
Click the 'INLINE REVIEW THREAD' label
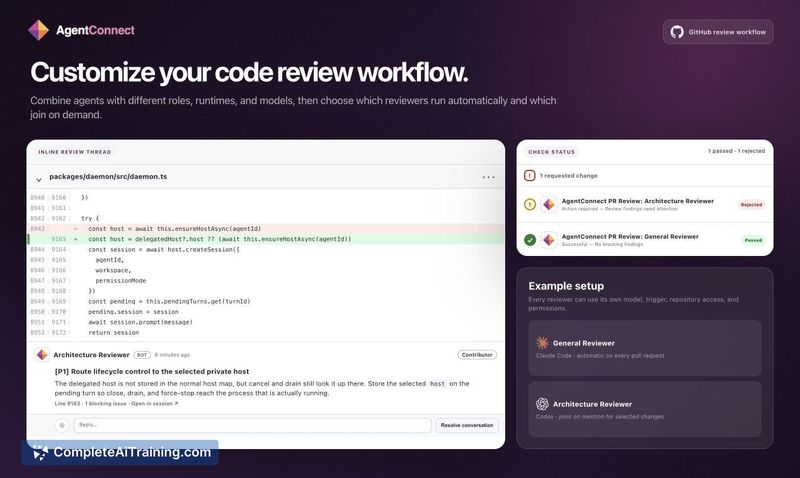74,152
